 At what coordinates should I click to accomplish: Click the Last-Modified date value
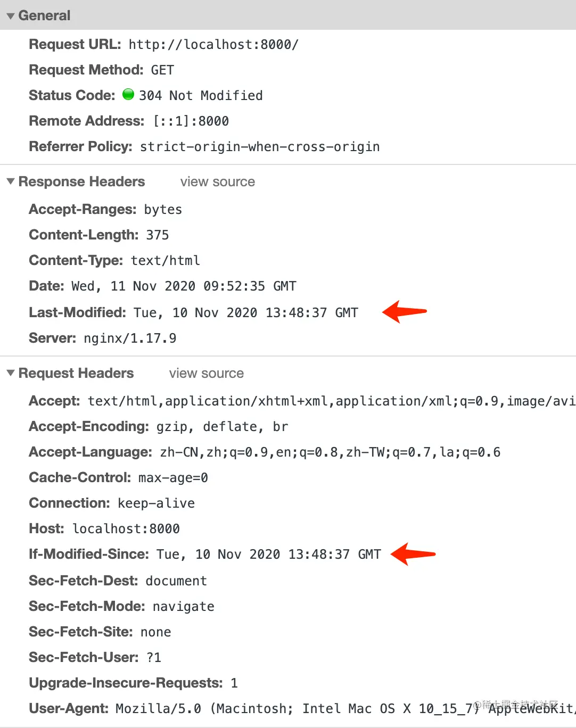[246, 313]
